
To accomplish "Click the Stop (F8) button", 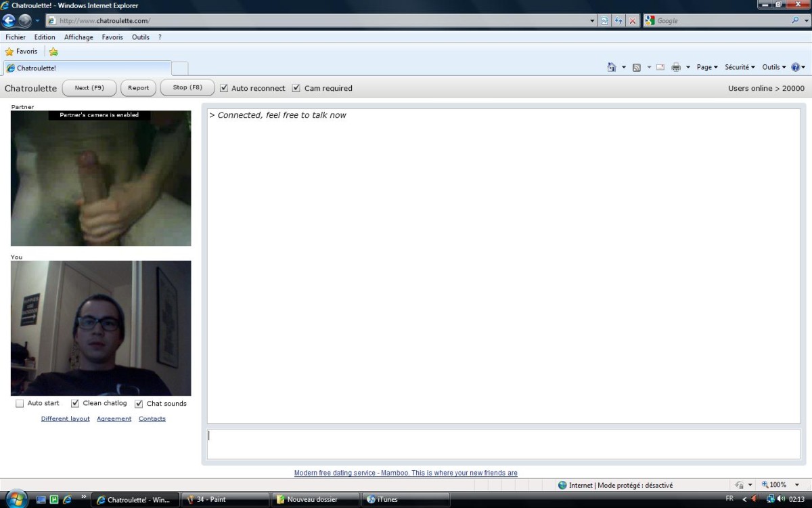I will pos(187,88).
